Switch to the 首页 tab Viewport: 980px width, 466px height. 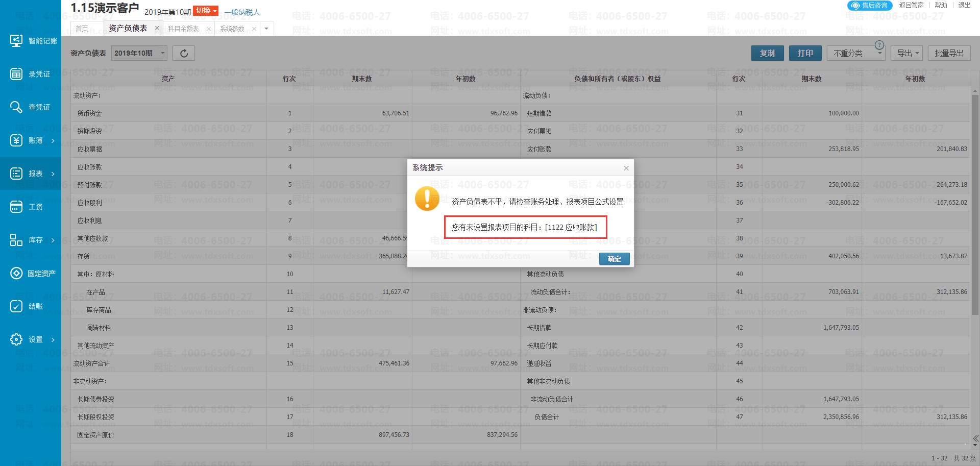coord(82,29)
